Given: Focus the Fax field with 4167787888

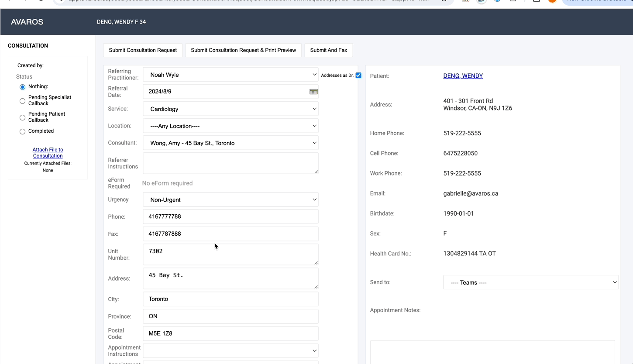Looking at the screenshot, I should click(230, 234).
